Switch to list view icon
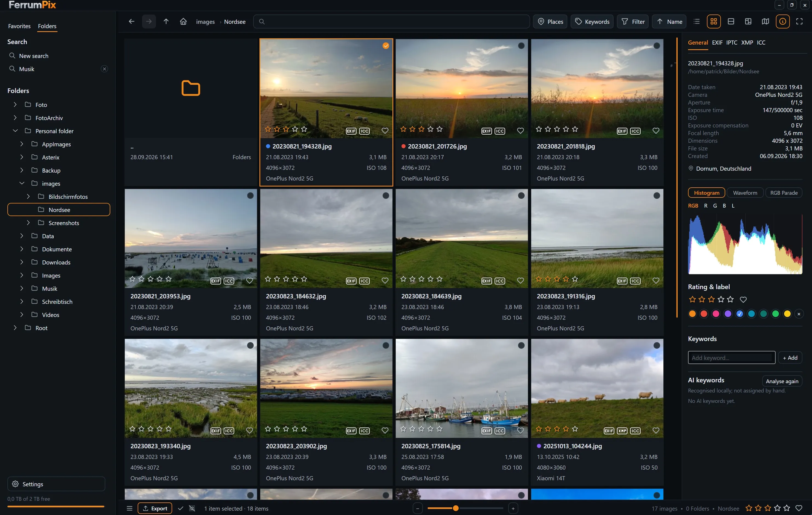The width and height of the screenshot is (812, 515). tap(696, 22)
